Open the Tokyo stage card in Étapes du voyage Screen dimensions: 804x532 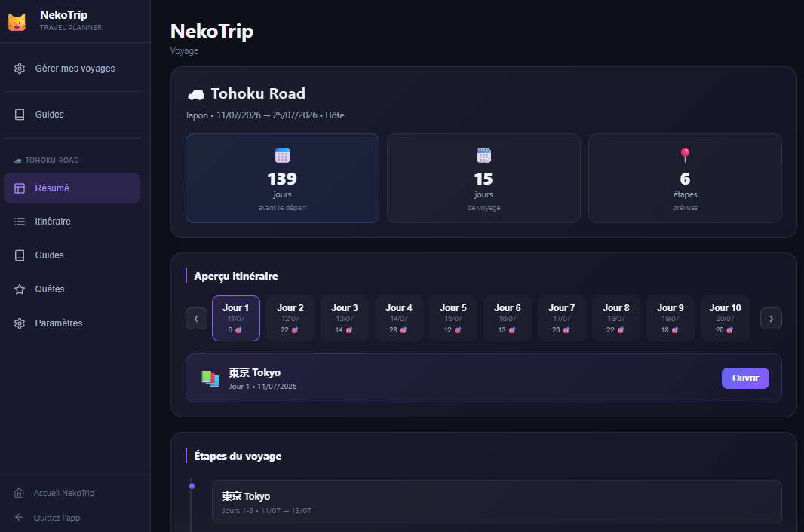pyautogui.click(x=496, y=502)
